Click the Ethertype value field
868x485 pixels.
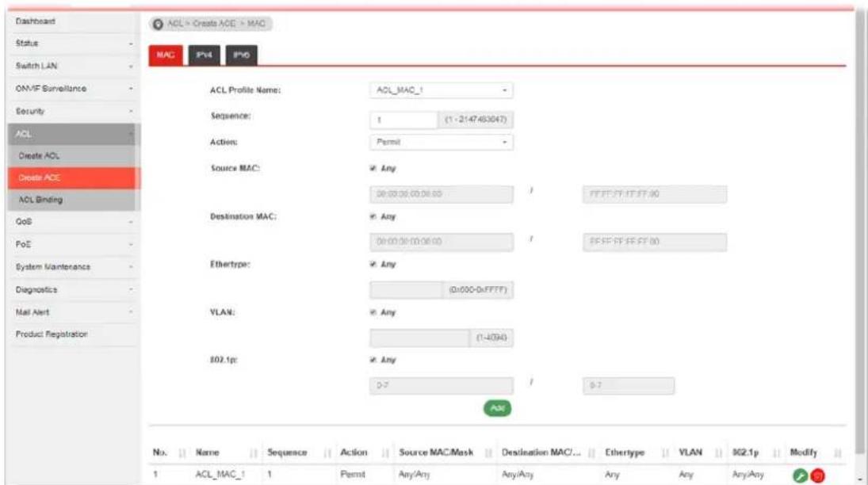point(406,289)
